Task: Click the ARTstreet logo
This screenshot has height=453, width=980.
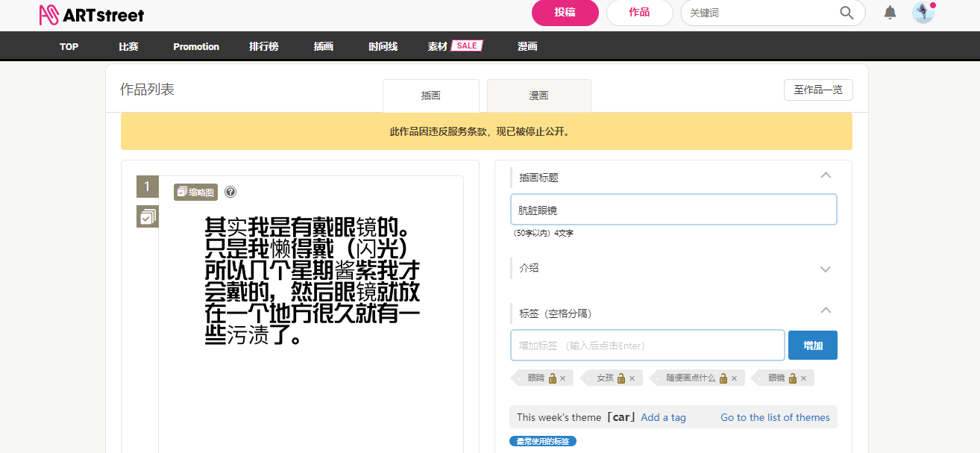Action: [91, 14]
